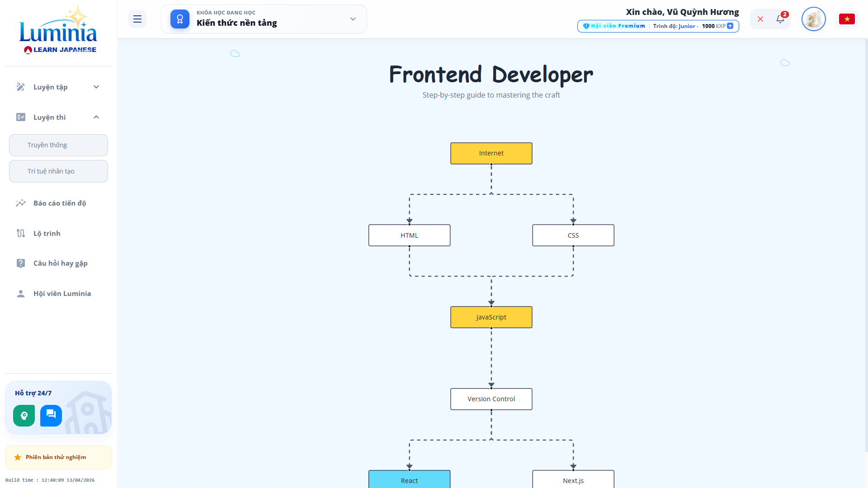Click the blue React roadmap node

coord(409,480)
